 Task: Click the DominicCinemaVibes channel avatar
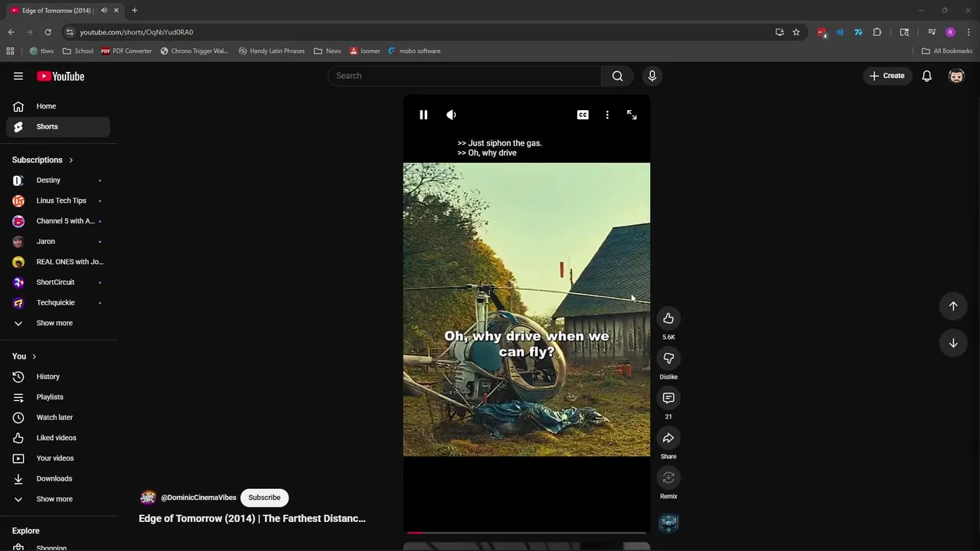(x=148, y=497)
